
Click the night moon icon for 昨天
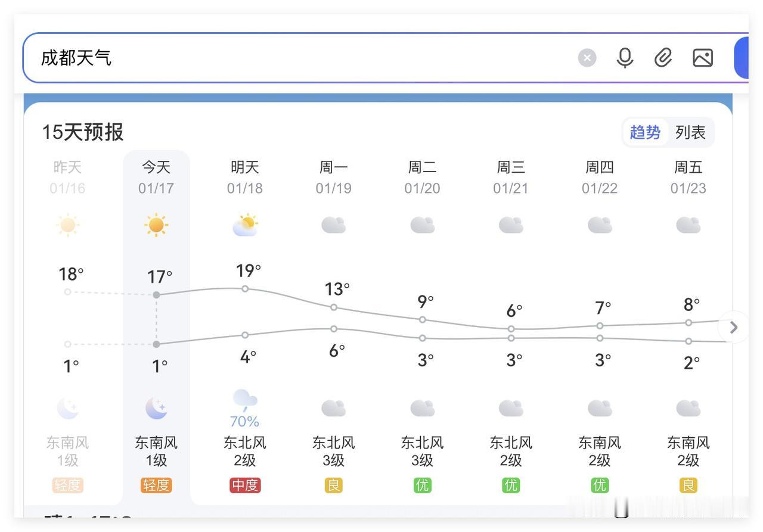pos(67,407)
